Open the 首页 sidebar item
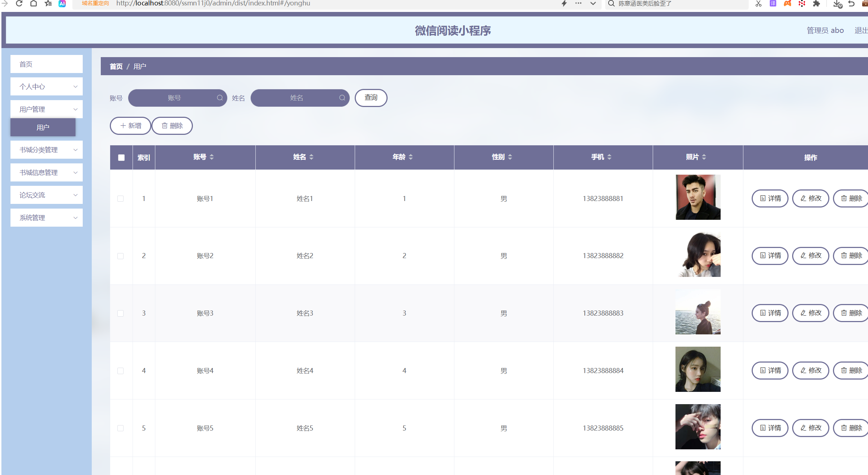868x475 pixels. 47,64
